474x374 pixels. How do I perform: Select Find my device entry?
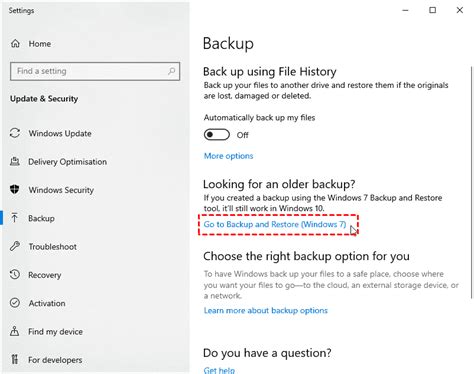[55, 332]
